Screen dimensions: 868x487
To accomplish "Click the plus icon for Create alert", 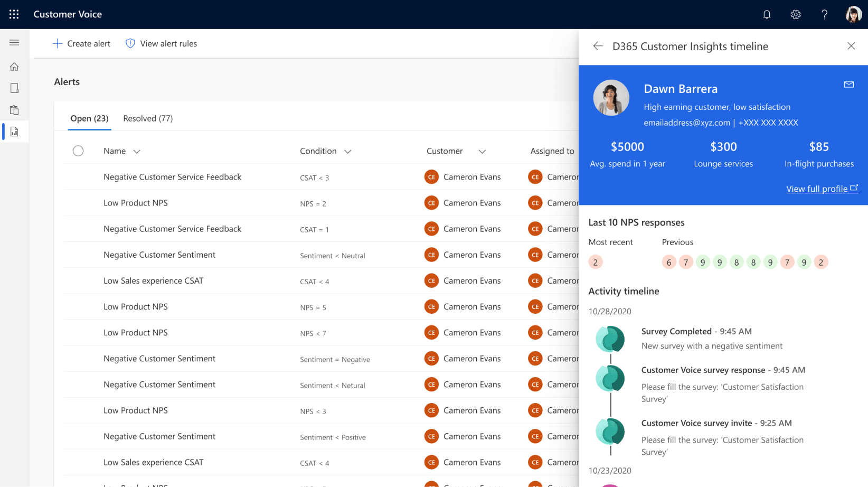I will point(58,43).
